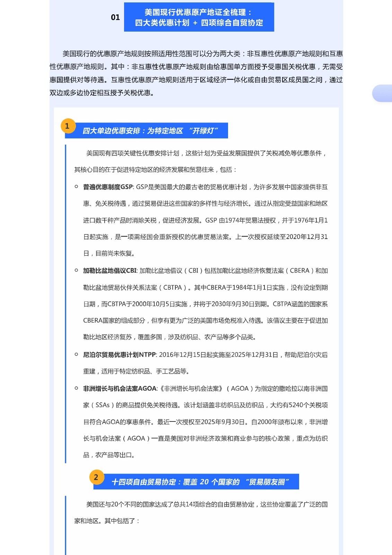The height and width of the screenshot is (555, 392).
Task: Click the paragraph starting 美国现有四项关键性优惠安排
Action: click(x=201, y=161)
